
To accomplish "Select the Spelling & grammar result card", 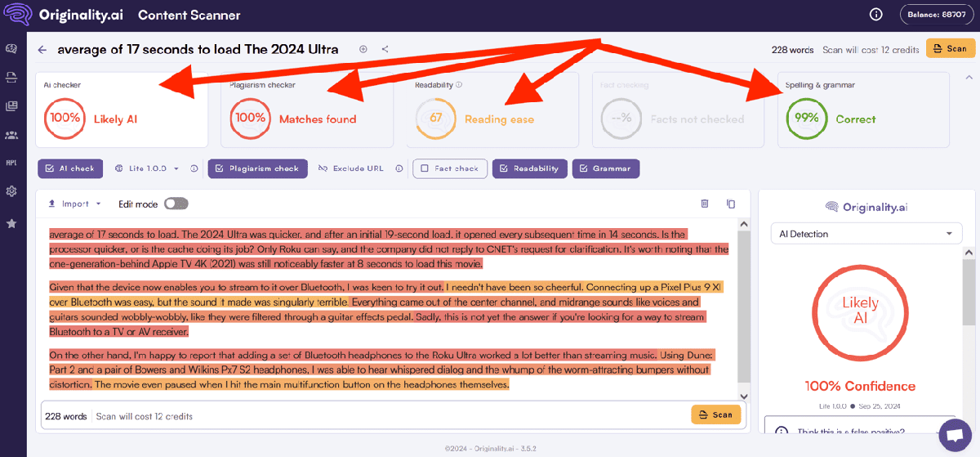I will (x=862, y=110).
